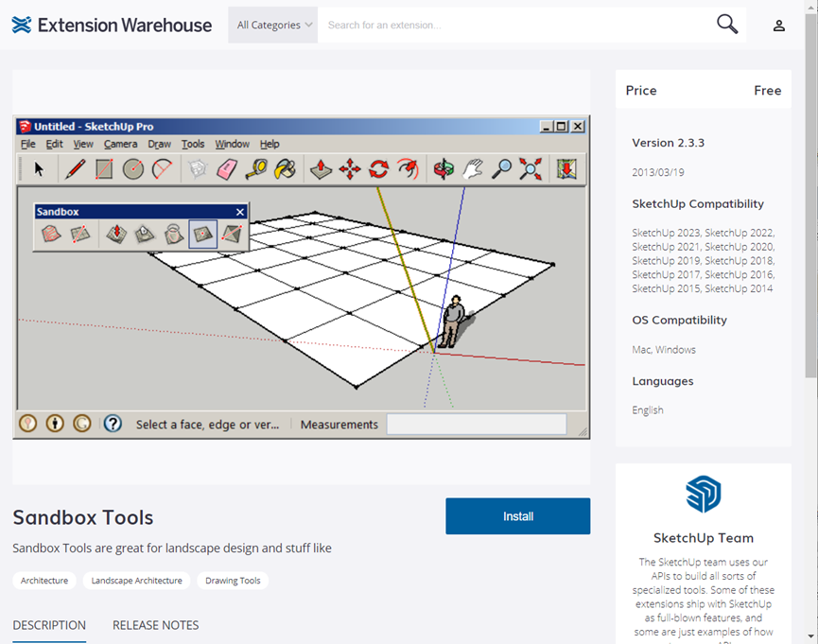Click the Zoom Extents tool
818x644 pixels.
pos(531,169)
